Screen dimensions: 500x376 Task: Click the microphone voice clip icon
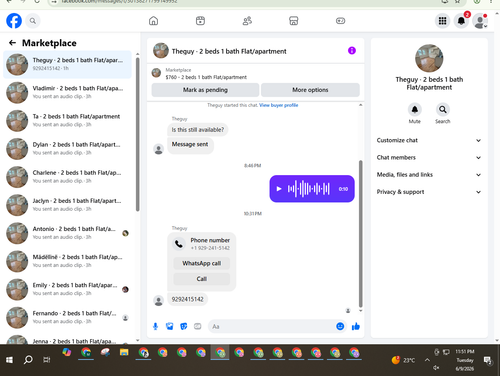point(155,326)
